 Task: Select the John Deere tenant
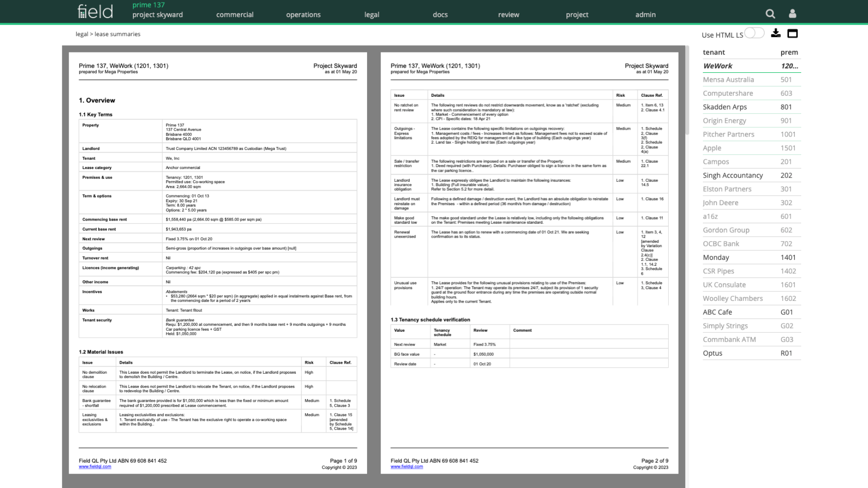751,202
